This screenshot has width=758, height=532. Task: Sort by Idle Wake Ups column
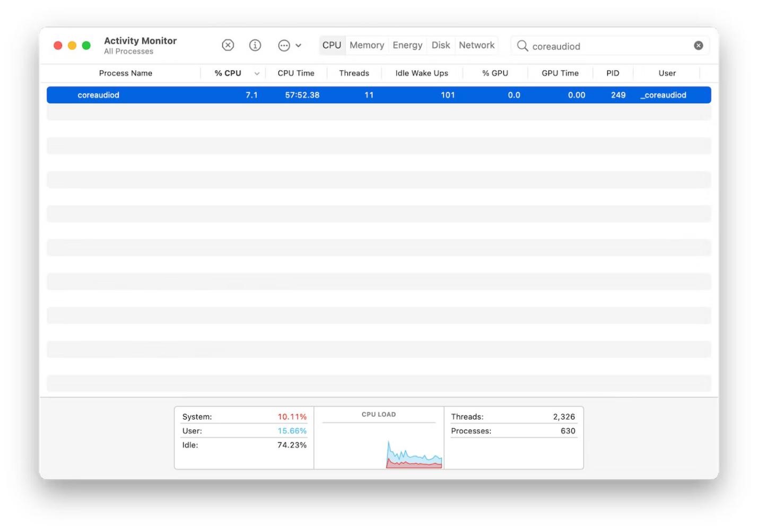coord(422,73)
